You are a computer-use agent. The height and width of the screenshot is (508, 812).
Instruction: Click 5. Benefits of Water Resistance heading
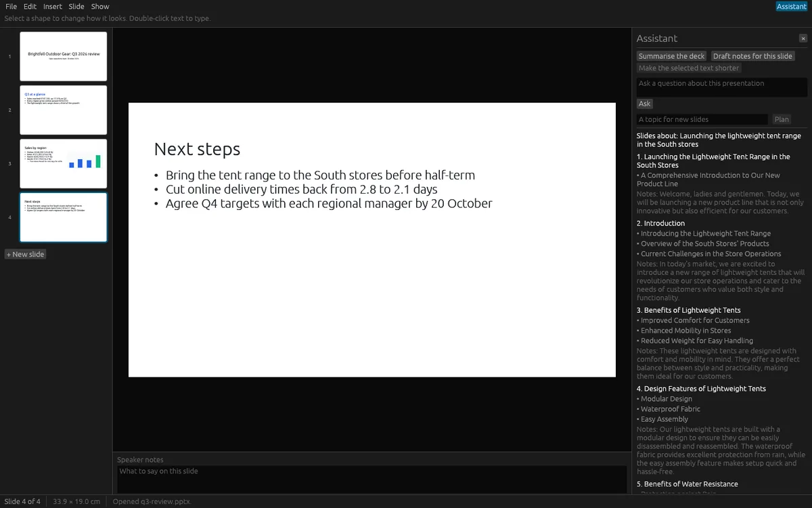[687, 484]
